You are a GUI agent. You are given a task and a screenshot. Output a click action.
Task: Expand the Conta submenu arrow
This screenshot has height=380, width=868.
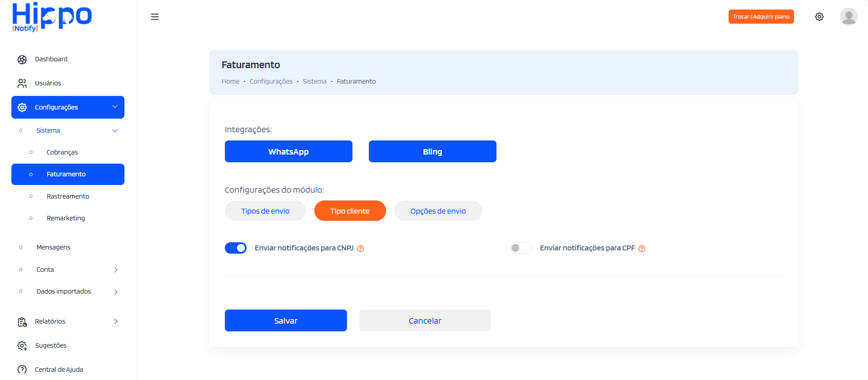pyautogui.click(x=116, y=270)
